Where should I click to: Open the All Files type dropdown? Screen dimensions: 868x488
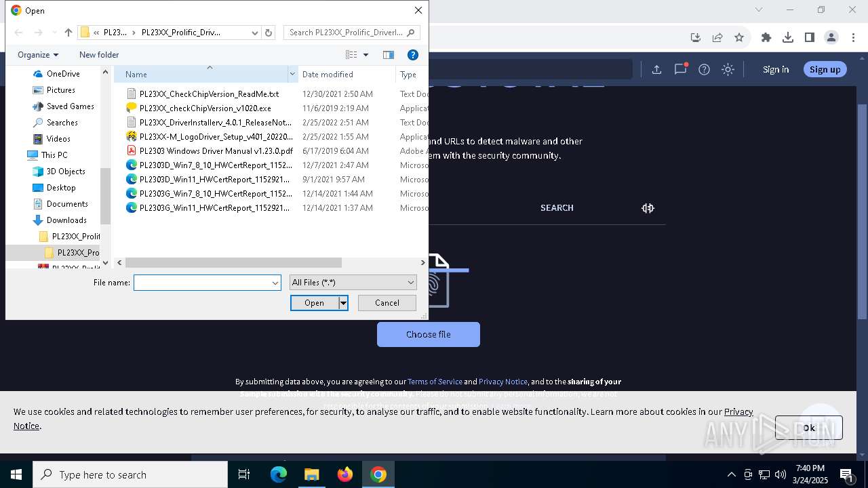click(353, 283)
